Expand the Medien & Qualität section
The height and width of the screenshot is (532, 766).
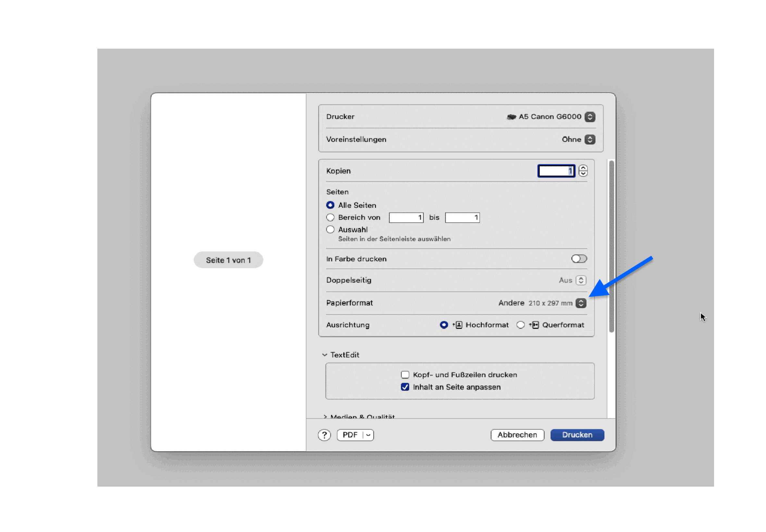325,416
